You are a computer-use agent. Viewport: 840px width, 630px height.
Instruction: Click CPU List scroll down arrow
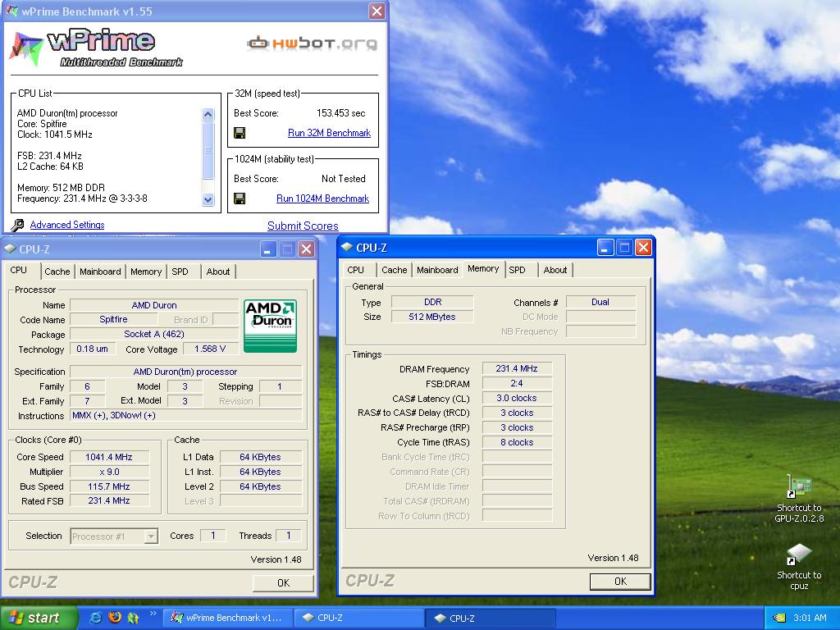click(208, 200)
